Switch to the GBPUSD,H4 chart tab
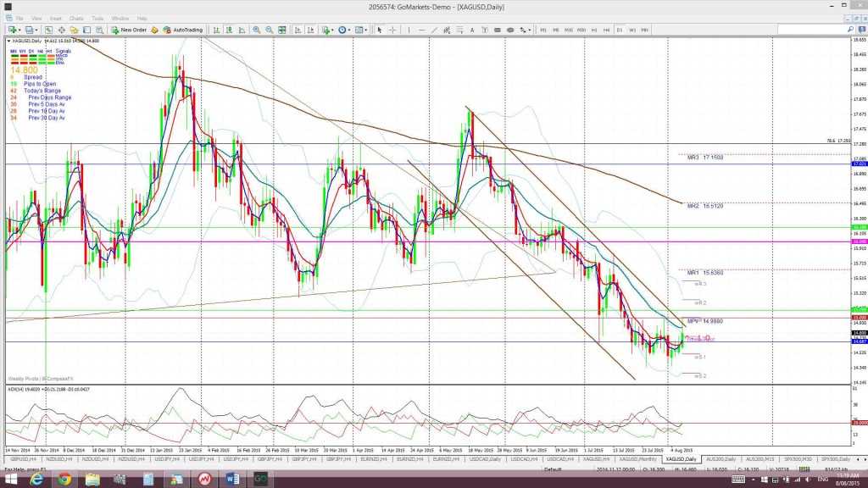The width and height of the screenshot is (868, 488). click(x=23, y=459)
